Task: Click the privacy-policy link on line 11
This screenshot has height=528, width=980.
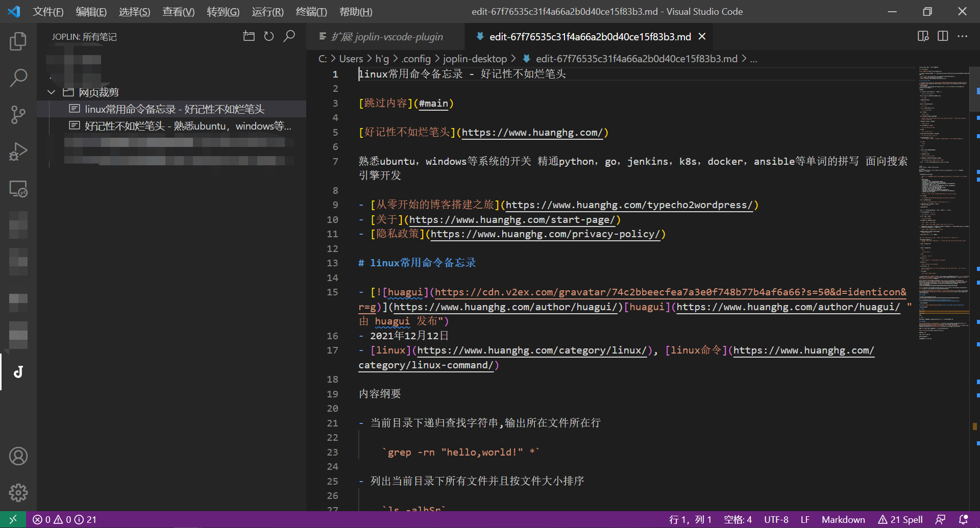Action: [546, 234]
